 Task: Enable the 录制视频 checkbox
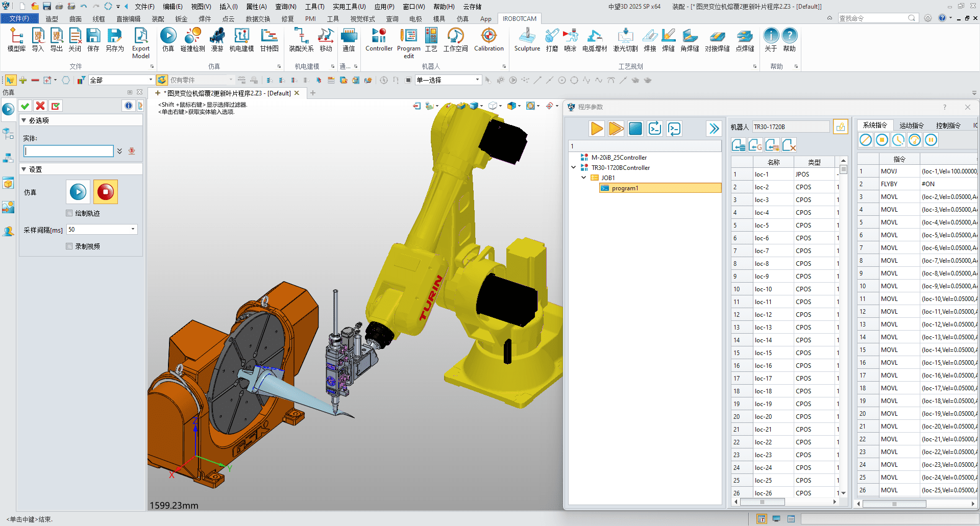tap(69, 246)
